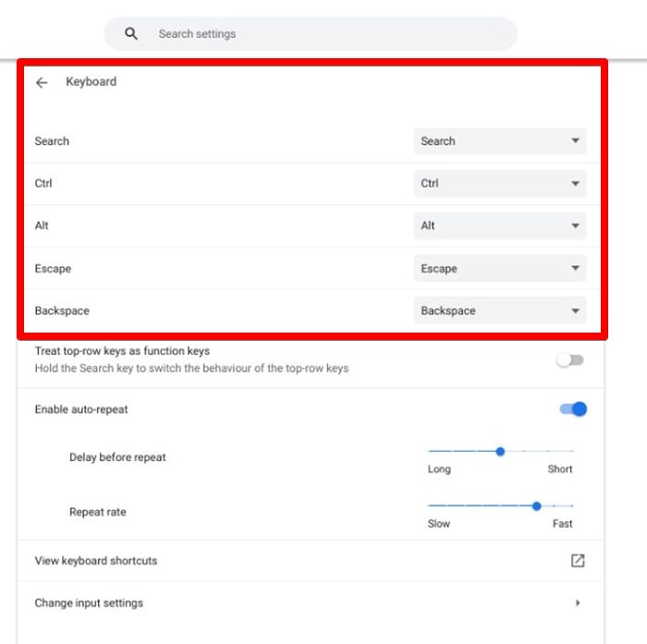The width and height of the screenshot is (647, 644).
Task: Click the Fast label under repeat rate
Action: (562, 524)
